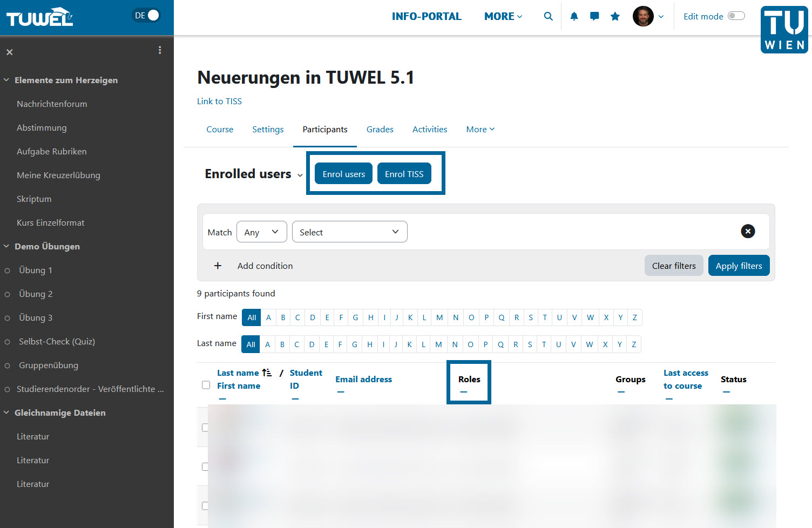Open the Match Any dropdown
This screenshot has width=812, height=528.
click(x=261, y=232)
